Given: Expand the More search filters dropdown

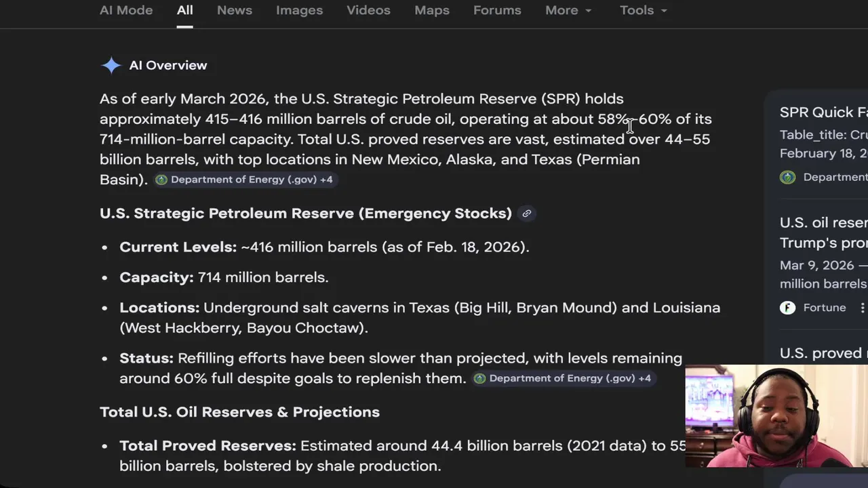Looking at the screenshot, I should 568,10.
